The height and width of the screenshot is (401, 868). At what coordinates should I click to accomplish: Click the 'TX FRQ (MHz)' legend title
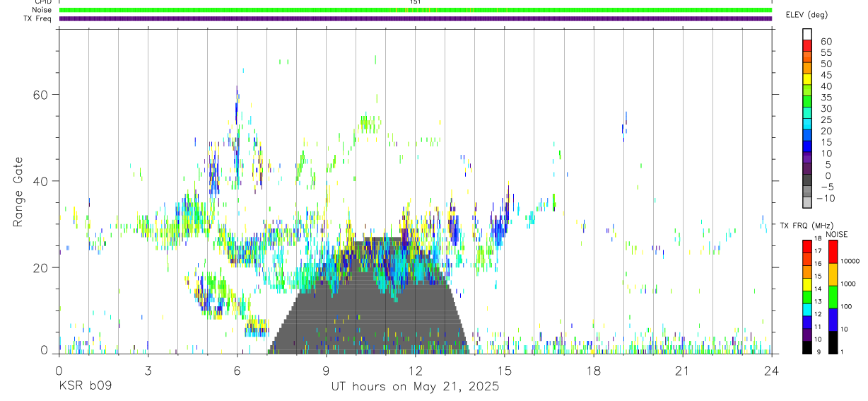coord(805,225)
